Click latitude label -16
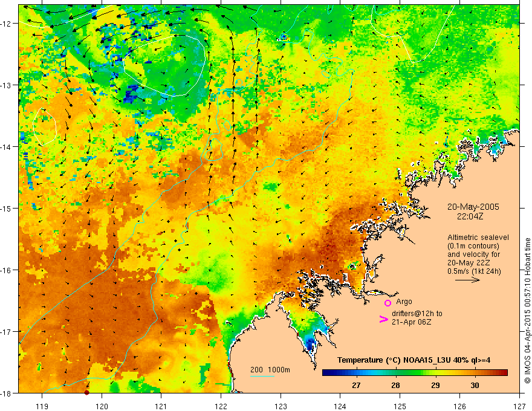 pyautogui.click(x=5, y=270)
